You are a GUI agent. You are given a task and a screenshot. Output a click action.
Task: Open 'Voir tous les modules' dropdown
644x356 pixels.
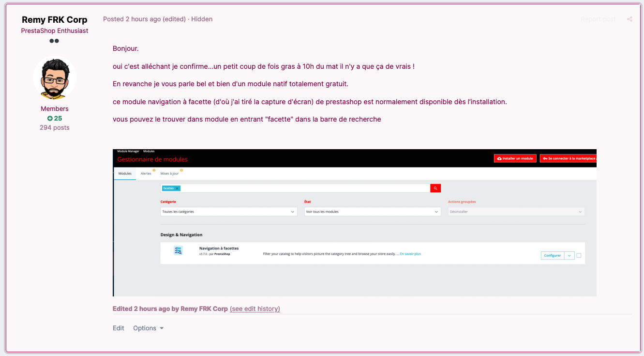coord(373,212)
